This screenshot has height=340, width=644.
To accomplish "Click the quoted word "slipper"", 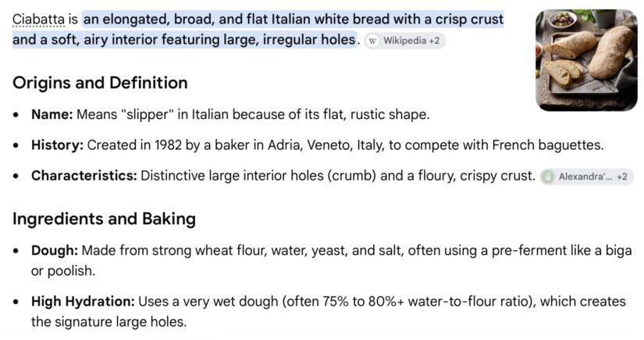I will (x=148, y=114).
